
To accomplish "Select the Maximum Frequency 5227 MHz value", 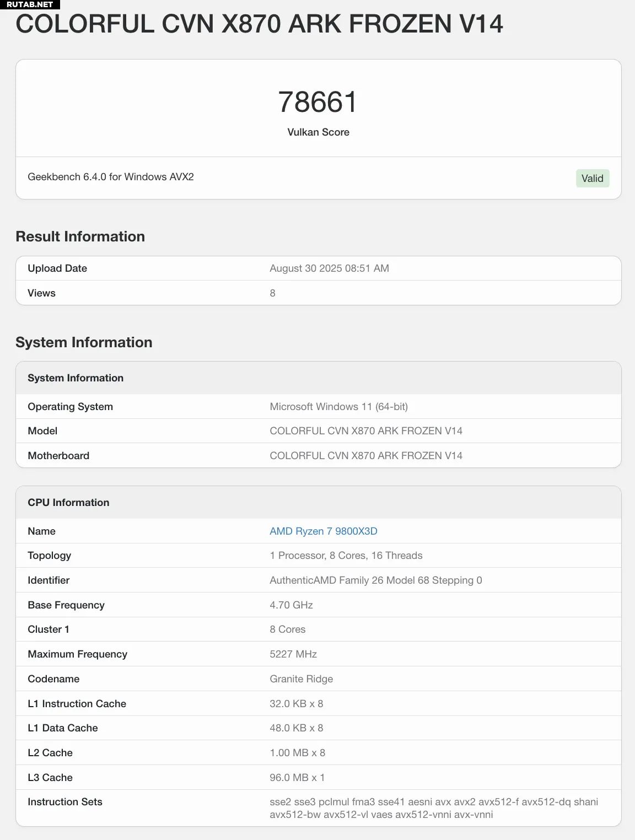I will [x=293, y=654].
